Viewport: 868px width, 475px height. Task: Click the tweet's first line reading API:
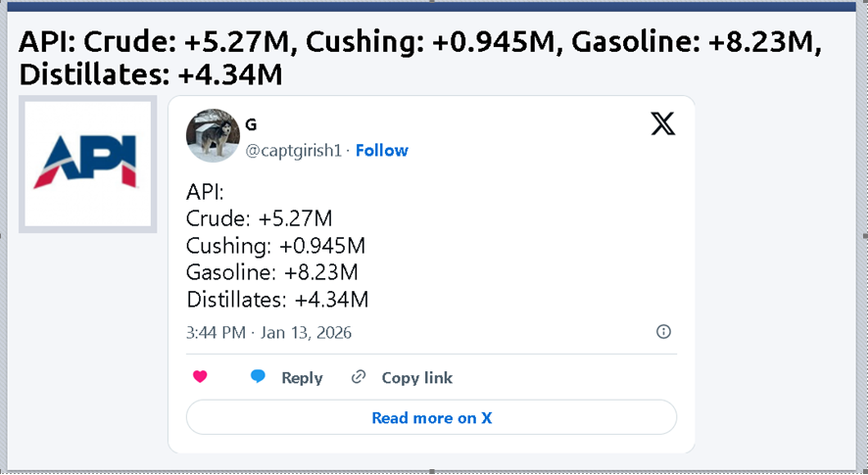[206, 191]
